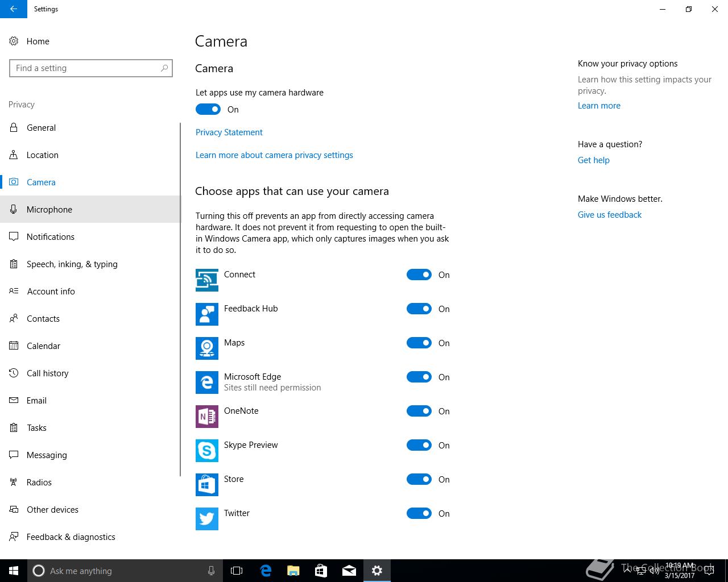Select the General lock icon
Image resolution: width=728 pixels, height=582 pixels.
pos(14,127)
